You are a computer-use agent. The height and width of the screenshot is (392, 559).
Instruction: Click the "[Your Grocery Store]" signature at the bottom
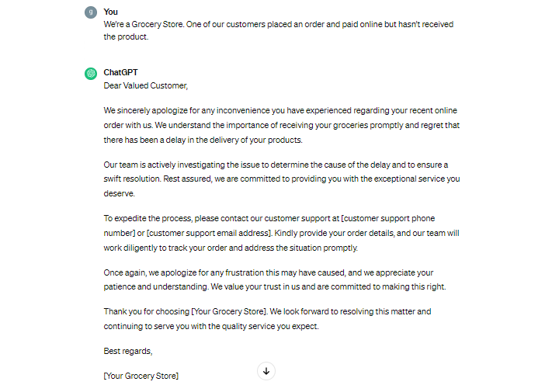point(141,376)
